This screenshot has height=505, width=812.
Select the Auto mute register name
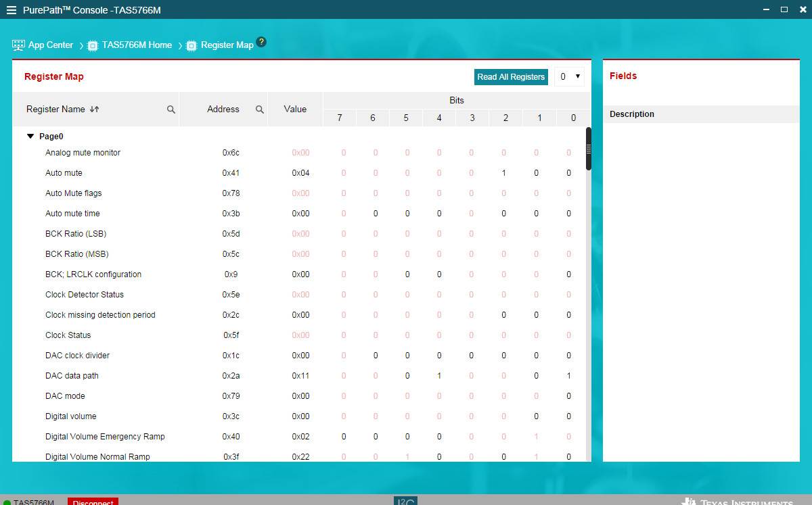click(64, 173)
